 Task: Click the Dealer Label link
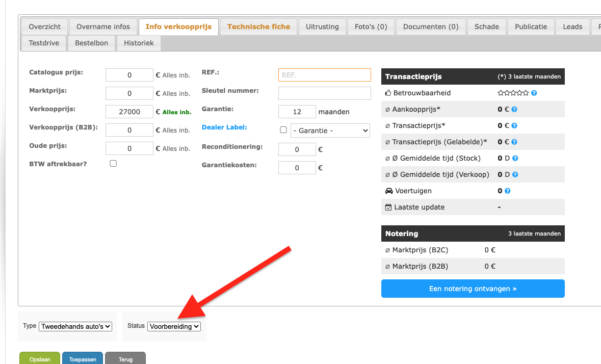224,127
